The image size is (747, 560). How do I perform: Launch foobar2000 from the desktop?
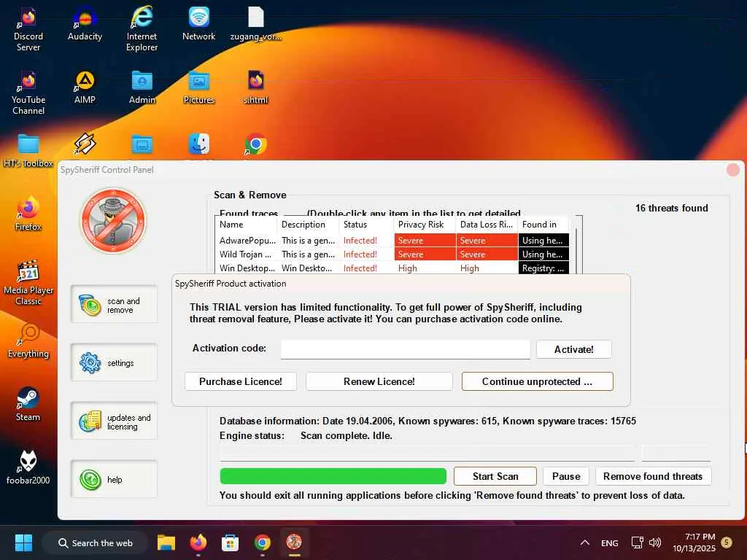[28, 467]
